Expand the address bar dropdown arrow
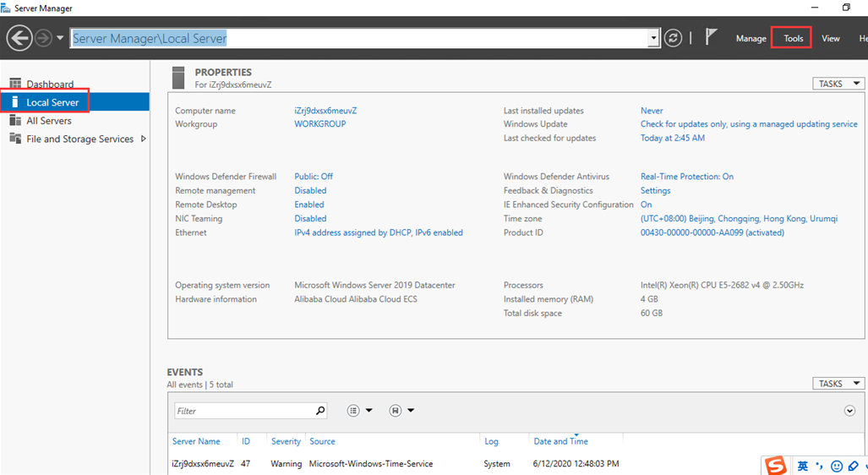This screenshot has width=868, height=475. tap(654, 38)
